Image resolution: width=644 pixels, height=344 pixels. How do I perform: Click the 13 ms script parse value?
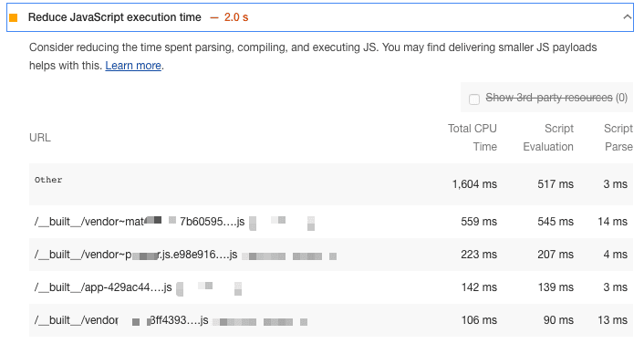coord(612,320)
